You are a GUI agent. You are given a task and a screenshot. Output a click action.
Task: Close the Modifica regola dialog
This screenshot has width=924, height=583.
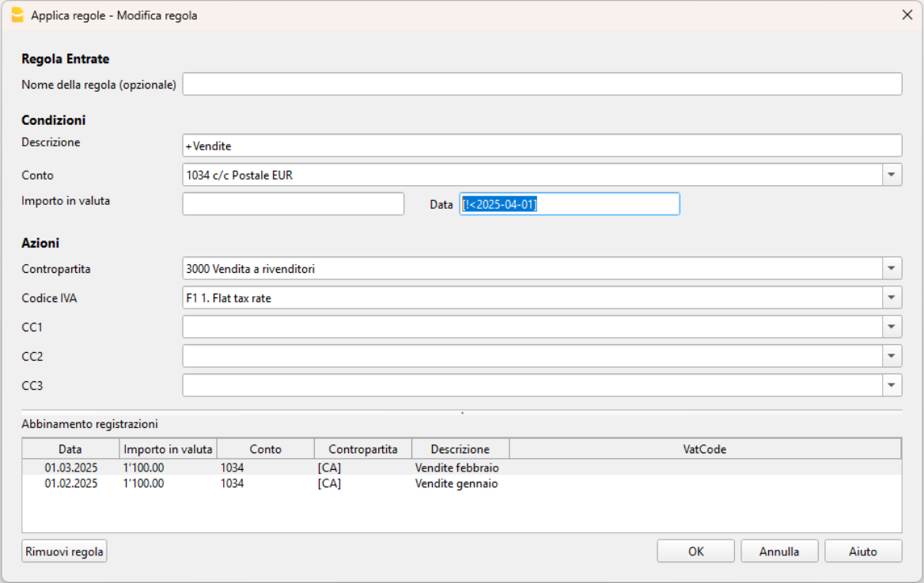click(x=907, y=15)
